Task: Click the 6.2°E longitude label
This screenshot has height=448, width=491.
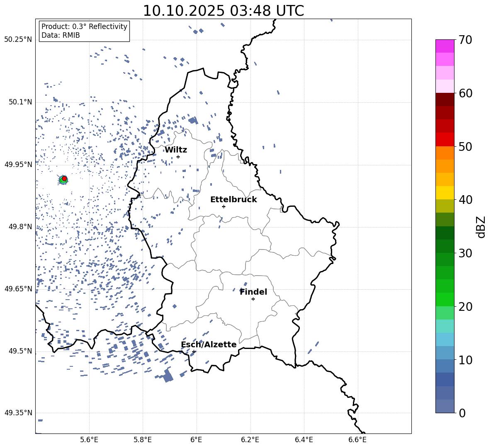Action: (250, 440)
